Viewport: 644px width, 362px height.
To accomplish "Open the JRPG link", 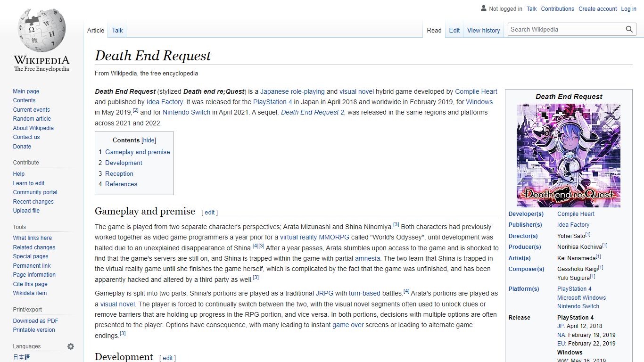I will coord(324,293).
